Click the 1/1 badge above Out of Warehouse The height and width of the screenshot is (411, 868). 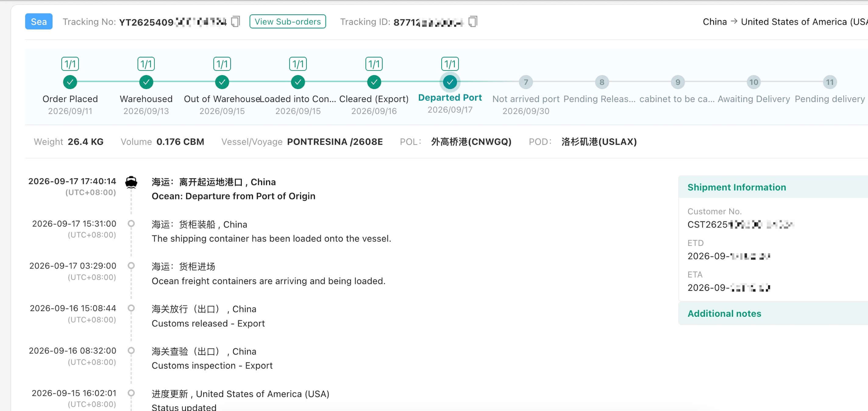pos(222,64)
